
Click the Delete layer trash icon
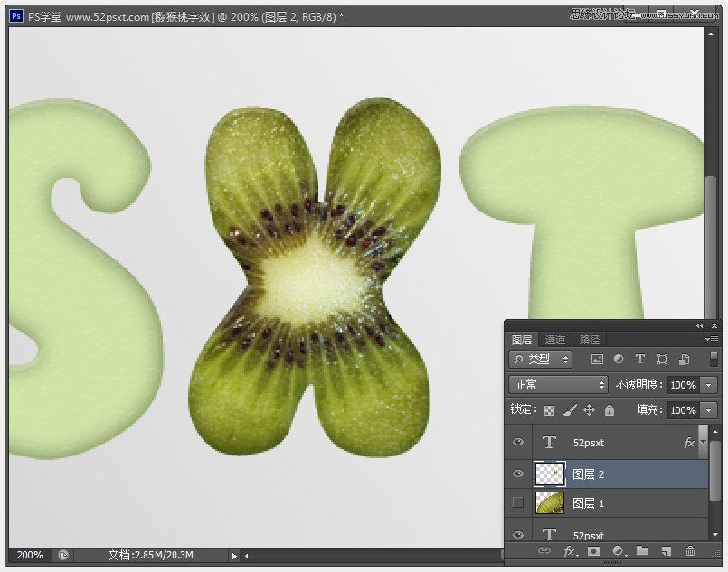(x=690, y=551)
